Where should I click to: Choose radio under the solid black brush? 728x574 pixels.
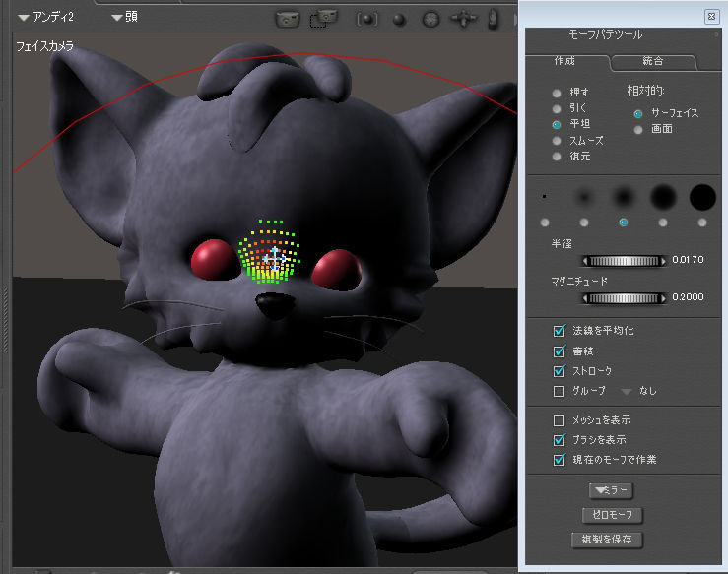pyautogui.click(x=702, y=223)
